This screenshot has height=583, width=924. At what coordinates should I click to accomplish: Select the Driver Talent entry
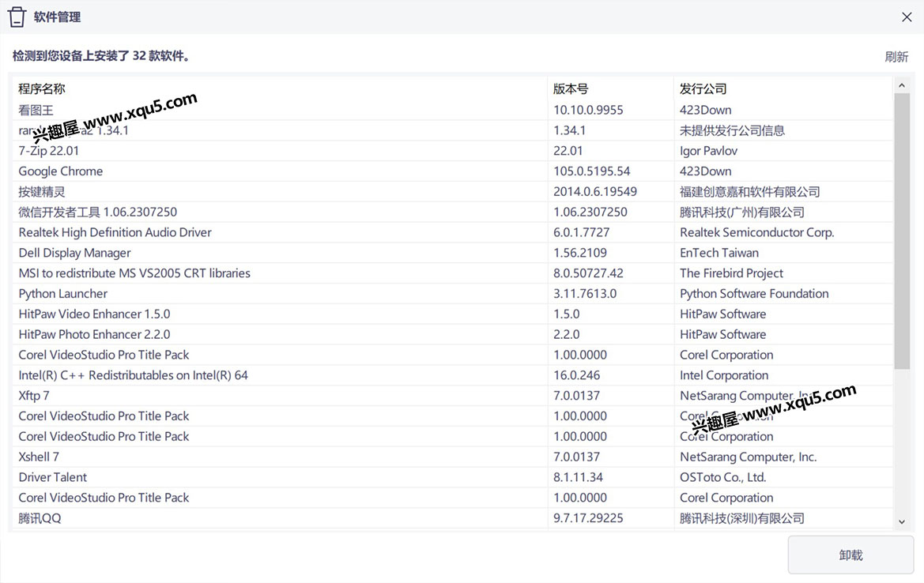click(x=52, y=478)
